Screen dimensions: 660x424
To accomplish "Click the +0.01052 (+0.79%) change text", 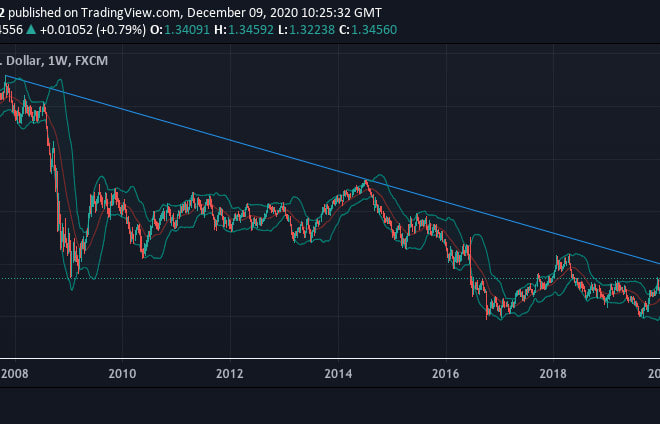I will [93, 30].
